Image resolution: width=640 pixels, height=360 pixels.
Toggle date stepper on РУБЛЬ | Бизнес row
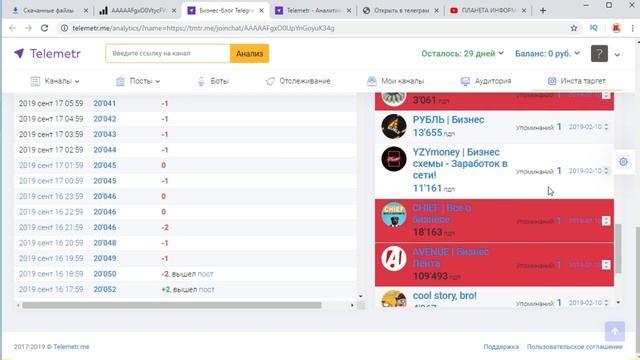click(x=606, y=127)
